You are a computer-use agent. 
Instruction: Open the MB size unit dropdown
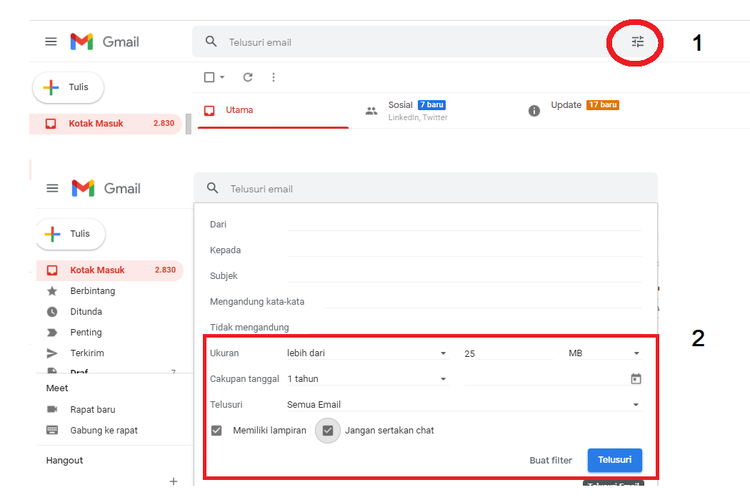(x=604, y=353)
